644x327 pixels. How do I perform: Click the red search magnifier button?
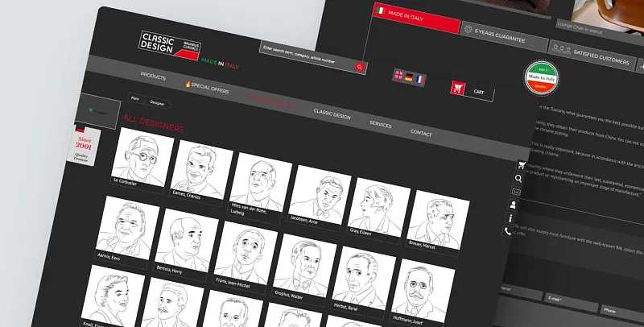[360, 68]
